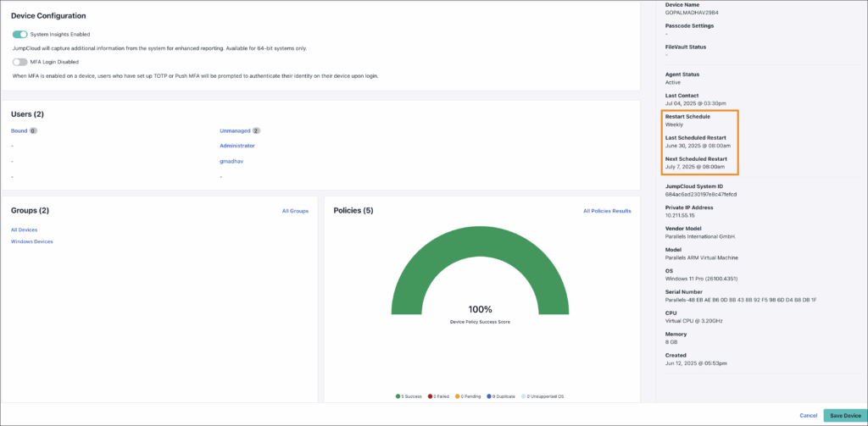
Task: Click the Bound users count badge
Action: point(33,131)
